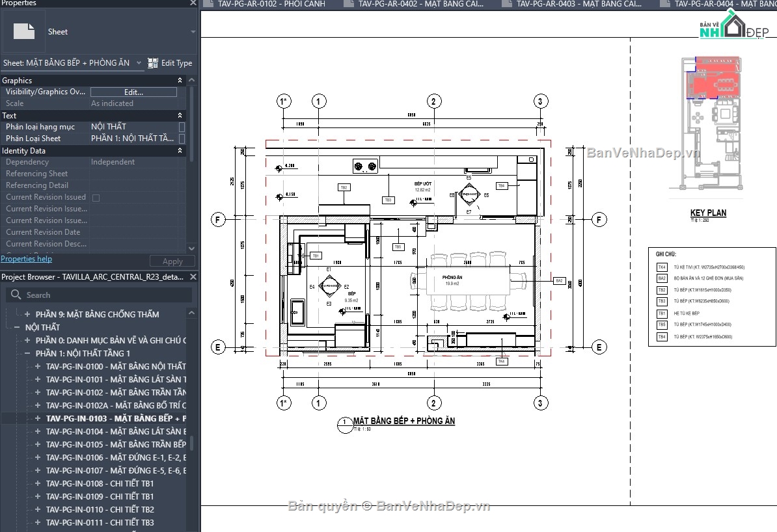Click the view number 1 title bubble
Screen dimensions: 777x532
(345, 423)
